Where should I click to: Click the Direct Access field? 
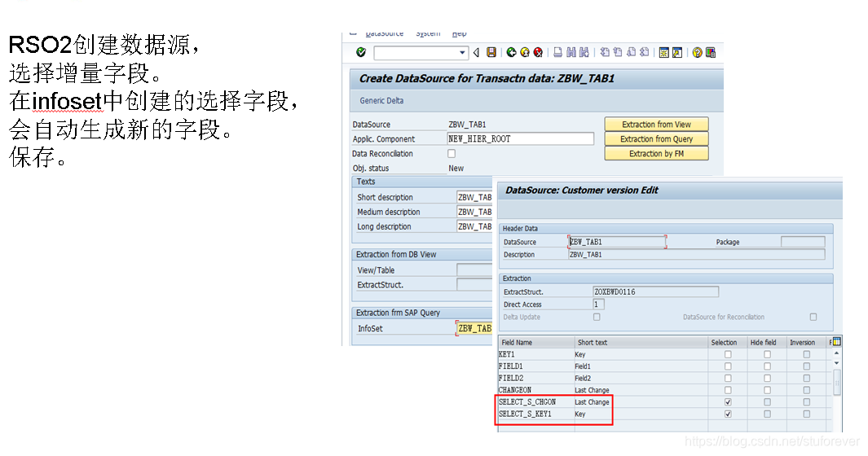598,304
